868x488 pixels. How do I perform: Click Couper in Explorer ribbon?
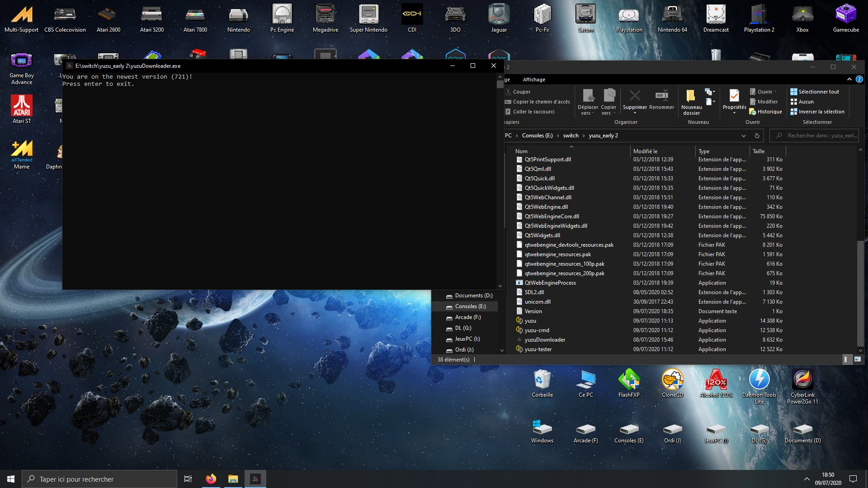coord(518,92)
